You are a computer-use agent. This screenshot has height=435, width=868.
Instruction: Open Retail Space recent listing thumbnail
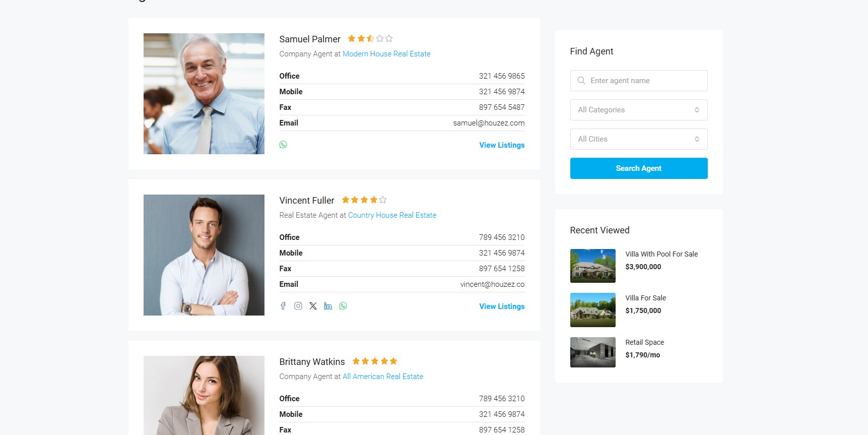pos(593,352)
